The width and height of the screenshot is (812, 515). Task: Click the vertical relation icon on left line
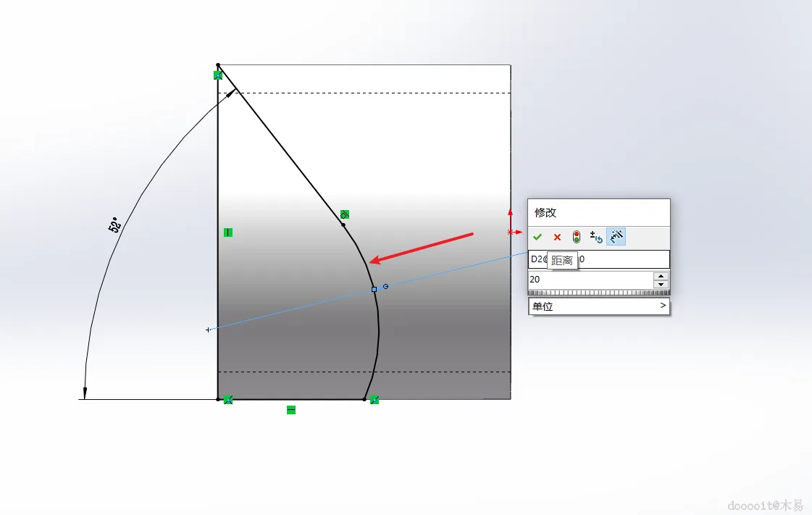pyautogui.click(x=228, y=233)
